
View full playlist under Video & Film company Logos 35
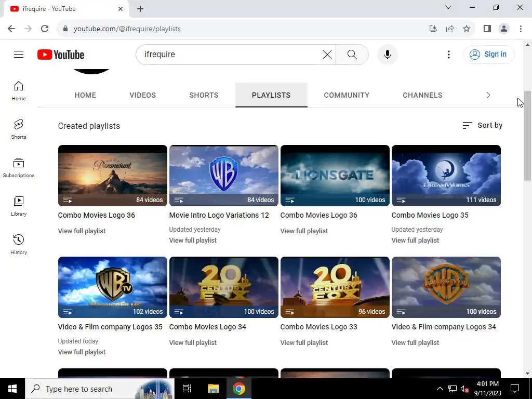point(82,352)
